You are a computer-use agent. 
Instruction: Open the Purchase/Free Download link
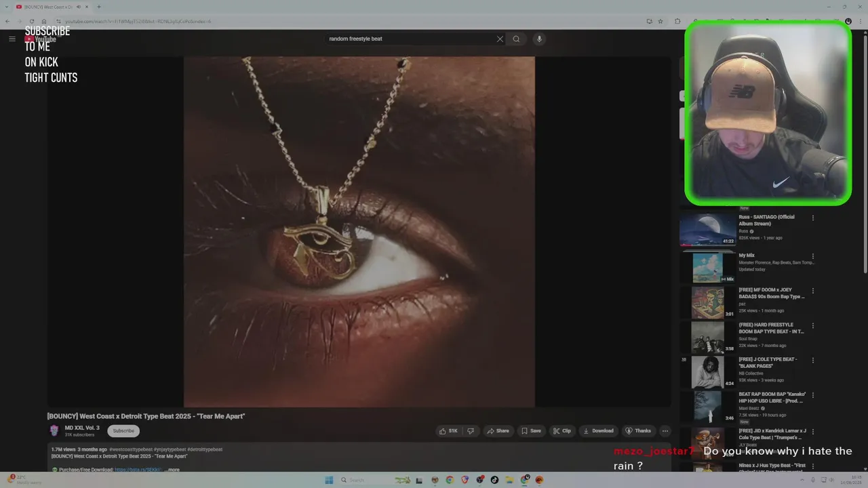(x=138, y=470)
